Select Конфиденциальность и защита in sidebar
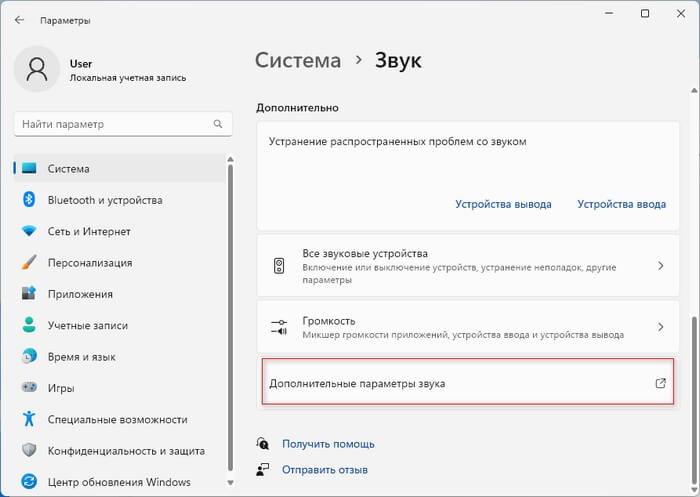 point(120,451)
